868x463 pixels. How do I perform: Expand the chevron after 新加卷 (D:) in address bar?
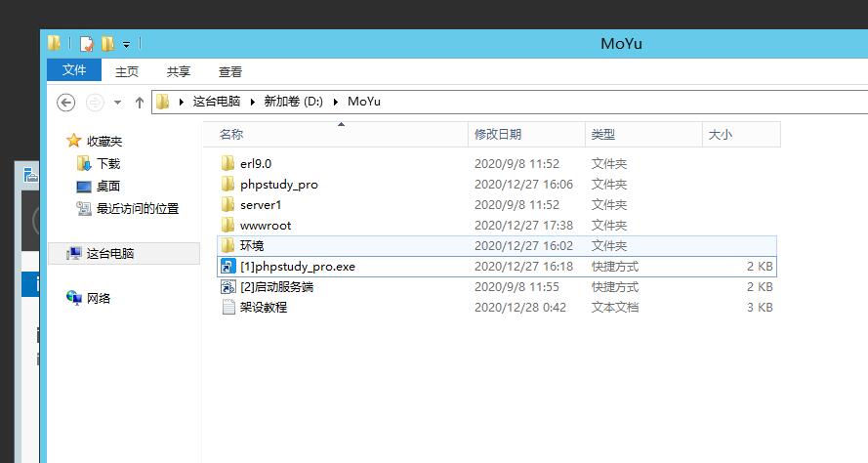click(337, 102)
